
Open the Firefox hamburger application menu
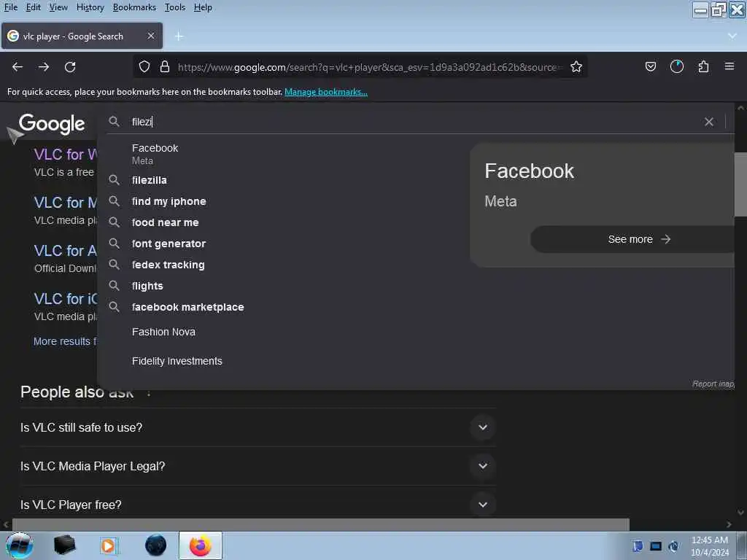pos(729,66)
